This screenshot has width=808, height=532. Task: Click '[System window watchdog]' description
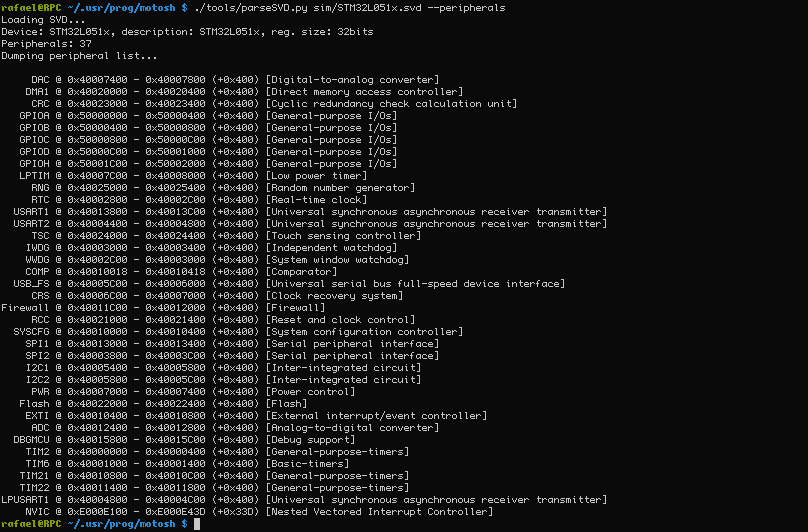[337, 260]
